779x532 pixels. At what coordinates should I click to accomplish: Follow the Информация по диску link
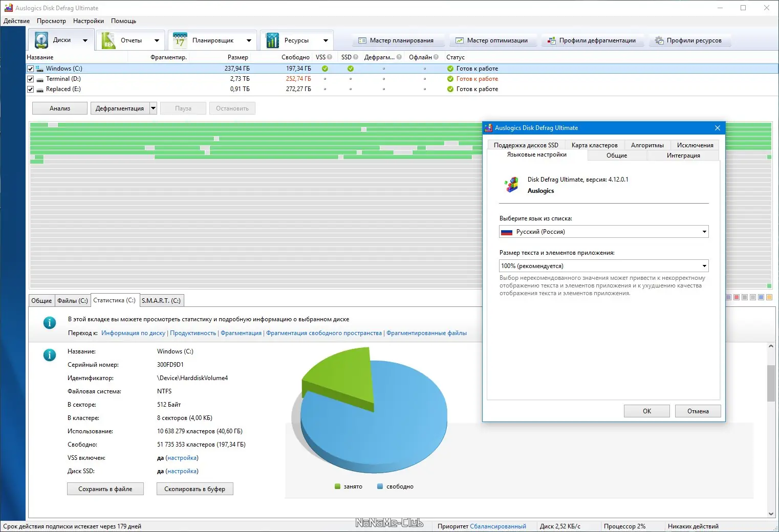[x=134, y=333]
